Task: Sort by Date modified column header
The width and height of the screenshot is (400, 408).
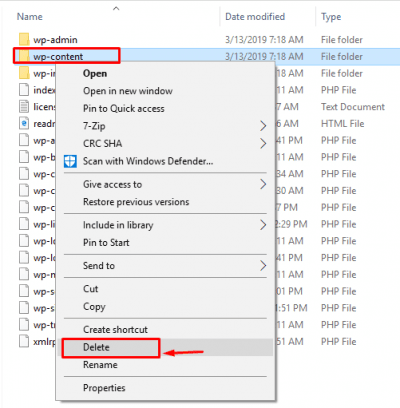Action: 255,17
